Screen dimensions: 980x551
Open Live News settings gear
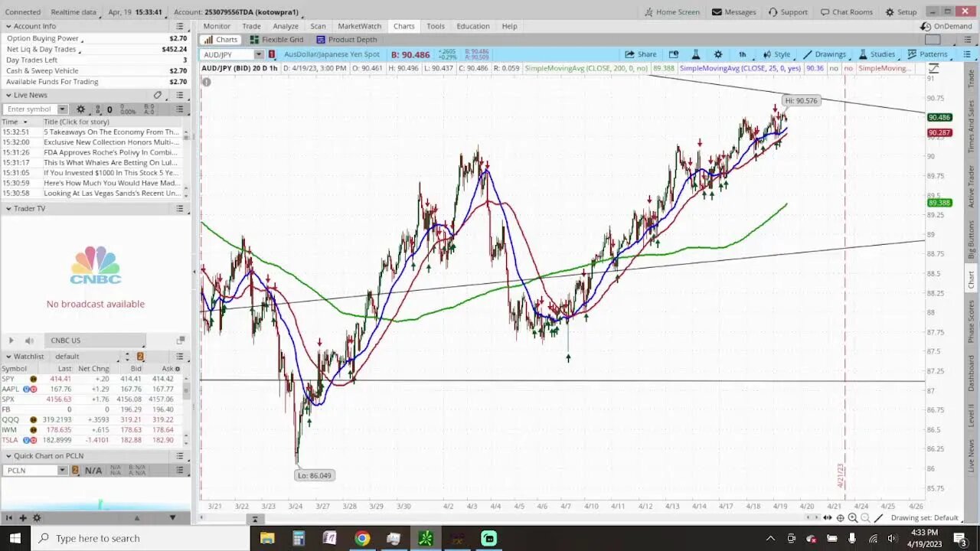tap(80, 109)
